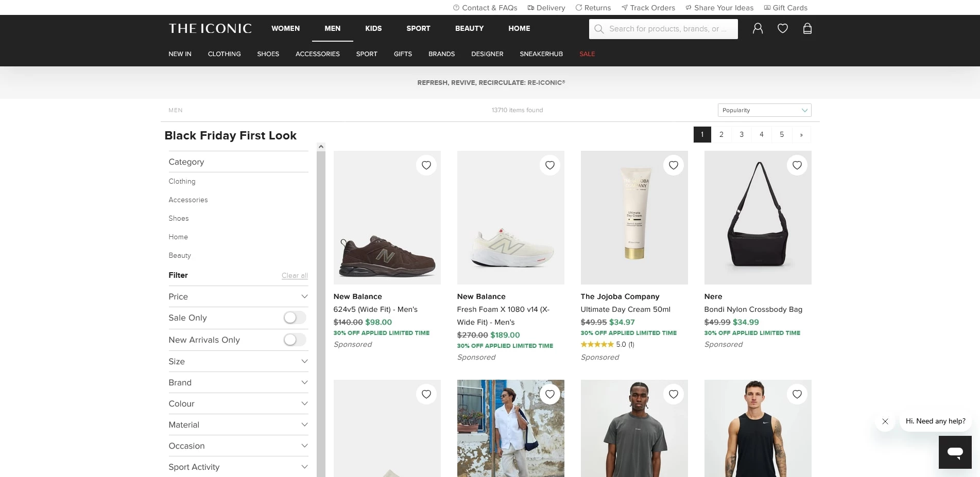Switch to the WOMEN tab

click(285, 28)
